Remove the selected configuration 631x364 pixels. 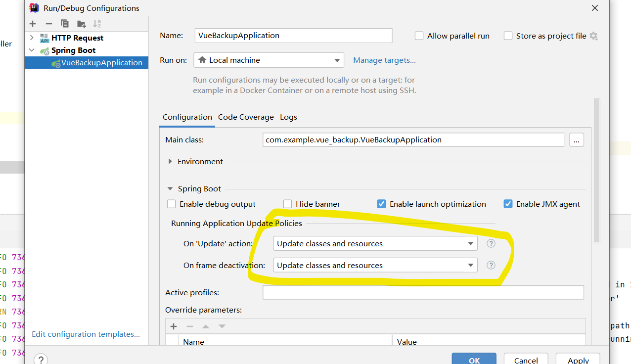point(48,24)
